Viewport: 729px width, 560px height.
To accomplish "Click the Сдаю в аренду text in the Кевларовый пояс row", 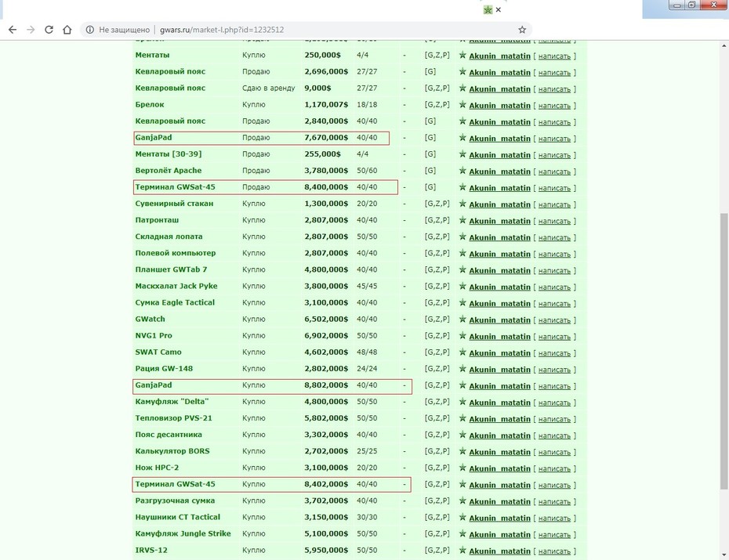I will tap(269, 88).
